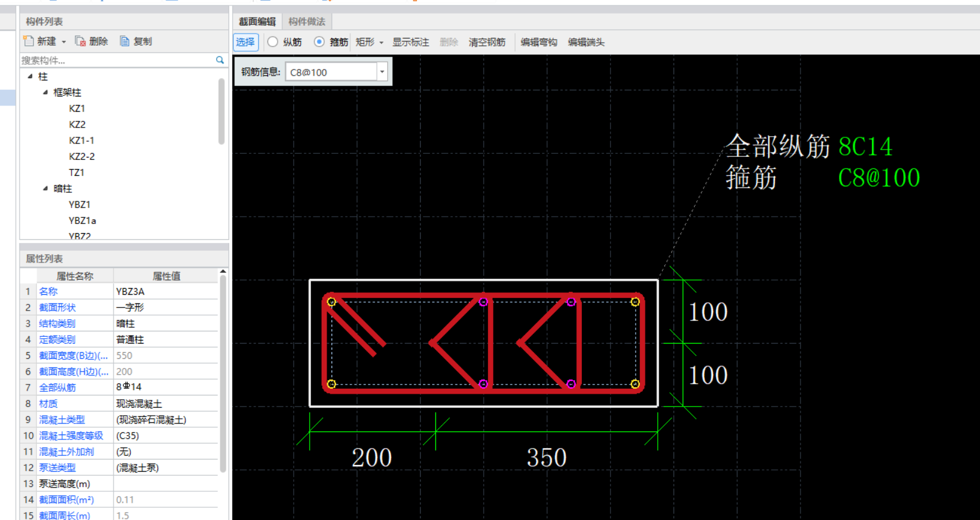This screenshot has height=520, width=980.
Task: Click the 结构类别 property link
Action: (57, 323)
